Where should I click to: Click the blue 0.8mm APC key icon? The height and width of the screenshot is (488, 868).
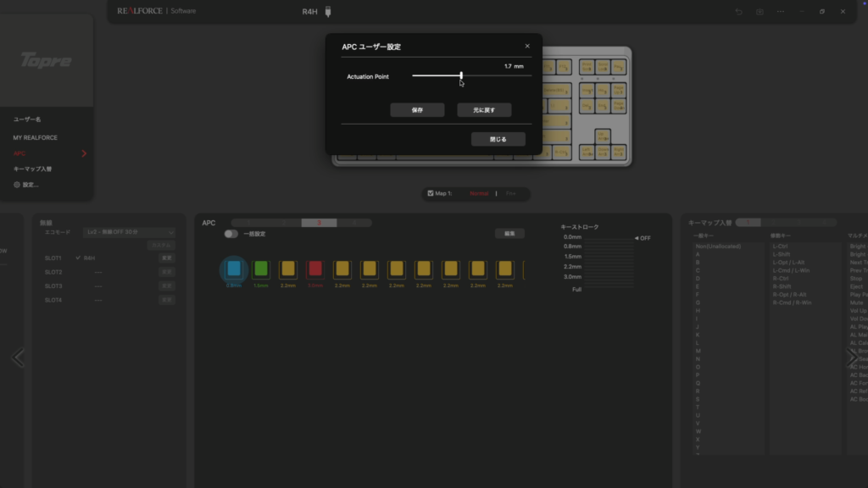pyautogui.click(x=234, y=269)
